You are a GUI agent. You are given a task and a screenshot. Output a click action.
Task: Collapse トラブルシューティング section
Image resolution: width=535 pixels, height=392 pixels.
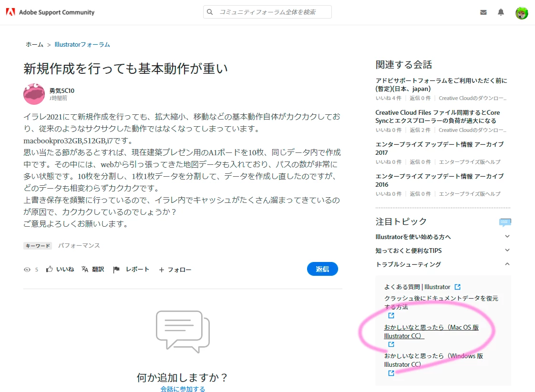(x=507, y=264)
